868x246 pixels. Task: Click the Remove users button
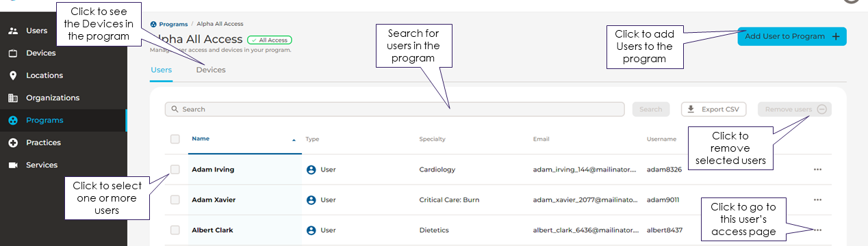[x=795, y=109]
